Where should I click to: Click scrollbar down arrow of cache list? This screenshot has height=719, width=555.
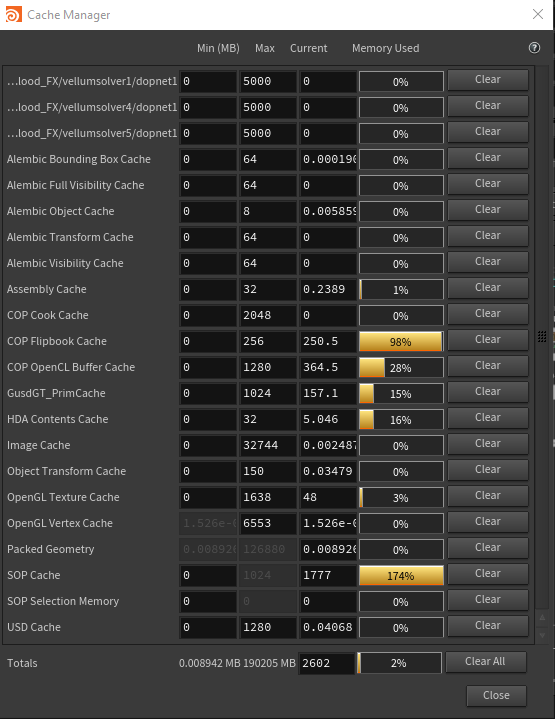542,635
